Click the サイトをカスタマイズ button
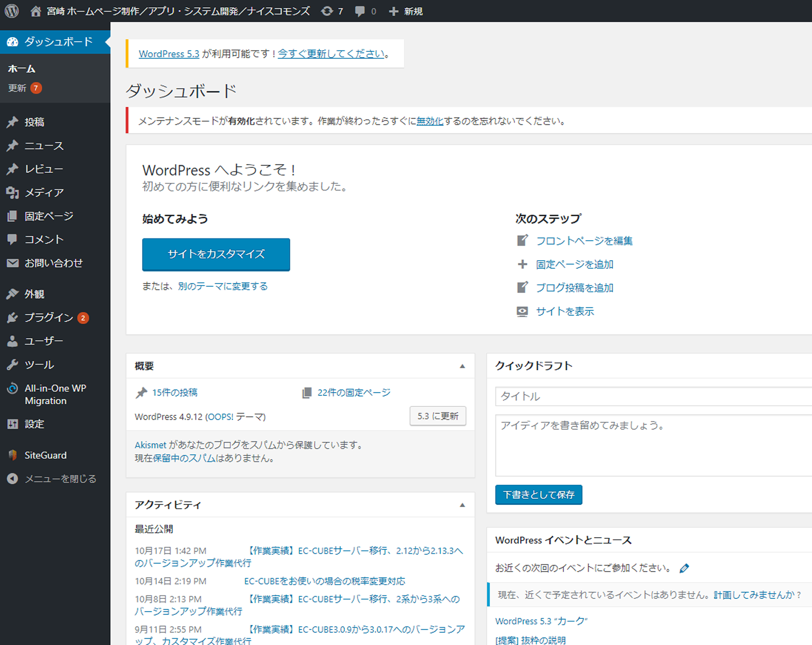 (x=216, y=255)
